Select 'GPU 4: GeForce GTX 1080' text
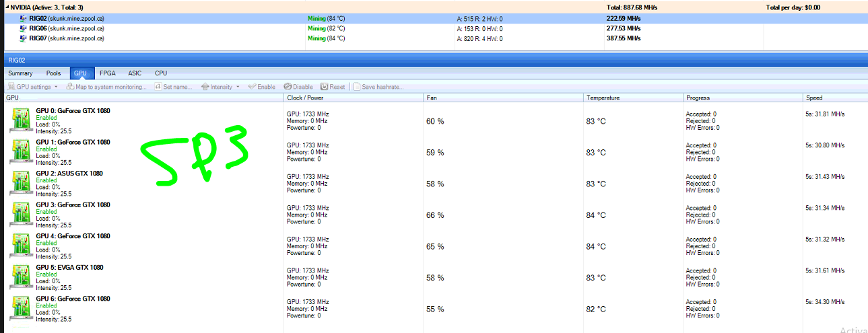 tap(73, 236)
